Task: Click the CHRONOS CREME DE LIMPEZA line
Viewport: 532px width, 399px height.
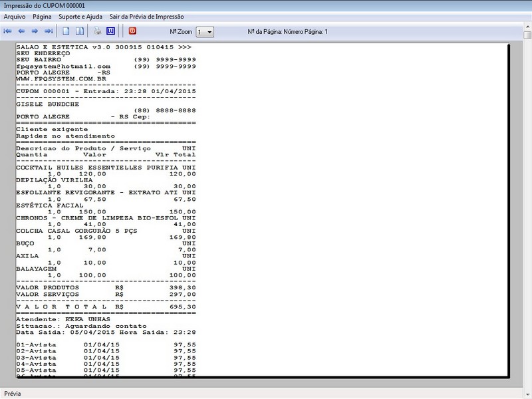Action: [x=106, y=218]
